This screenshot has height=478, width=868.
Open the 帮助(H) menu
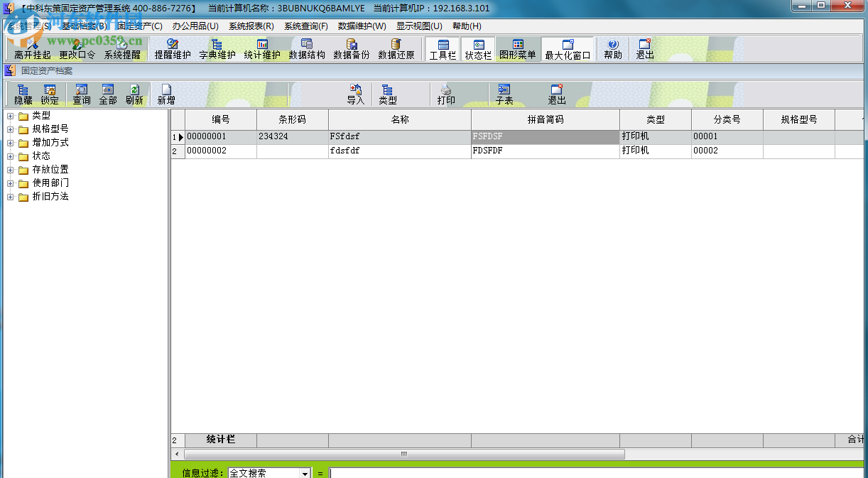tap(467, 26)
